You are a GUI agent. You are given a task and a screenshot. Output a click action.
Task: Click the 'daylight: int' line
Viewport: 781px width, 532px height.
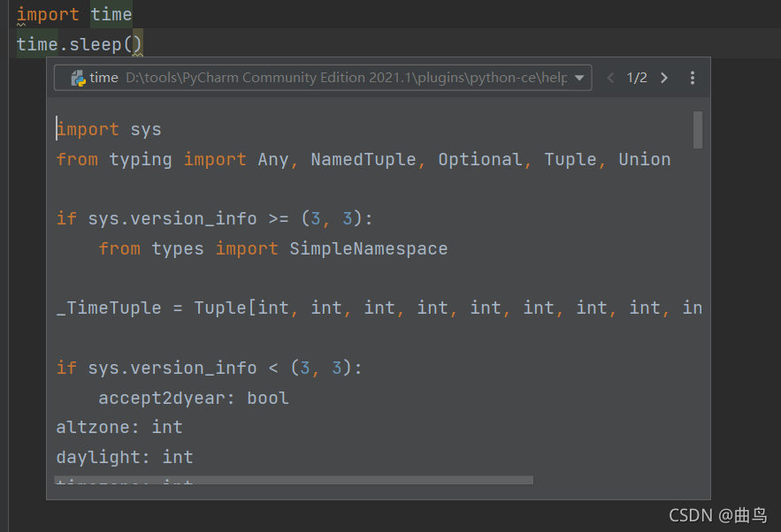click(x=125, y=457)
